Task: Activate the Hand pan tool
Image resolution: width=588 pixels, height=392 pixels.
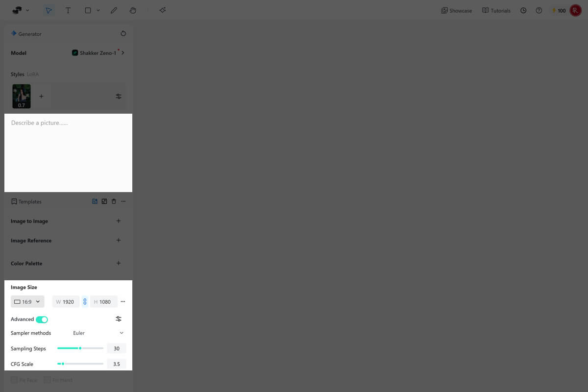Action: click(x=133, y=10)
